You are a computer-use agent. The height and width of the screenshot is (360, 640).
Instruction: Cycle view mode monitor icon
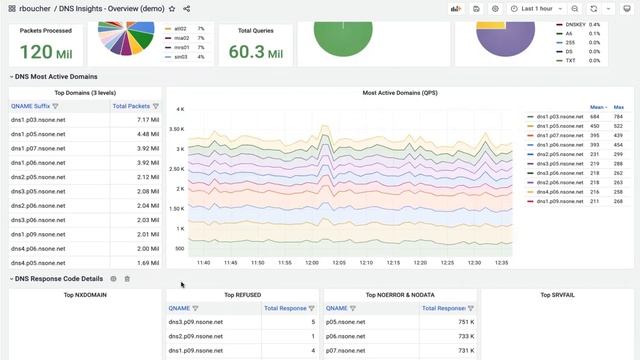627,9
